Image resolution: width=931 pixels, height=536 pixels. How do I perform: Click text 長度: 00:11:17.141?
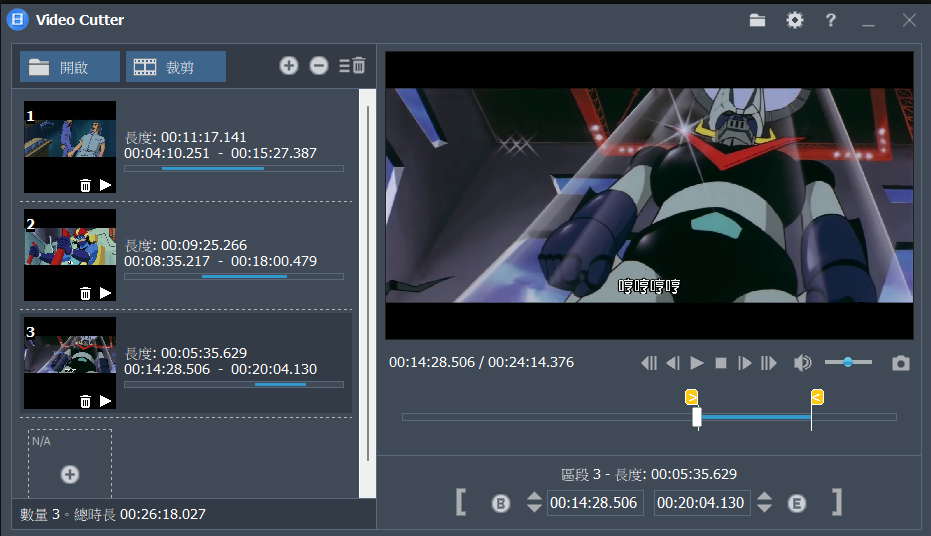[186, 137]
